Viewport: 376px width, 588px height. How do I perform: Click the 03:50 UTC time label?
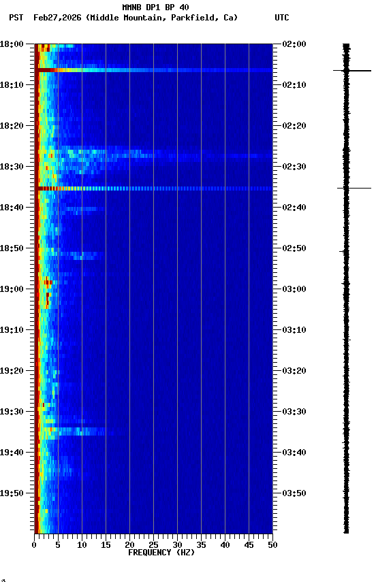coord(294,493)
